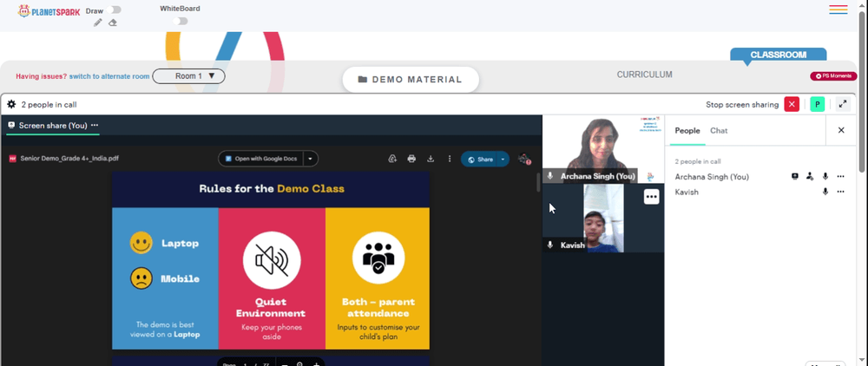868x366 pixels.
Task: Open PDF viewer more actions menu
Action: point(449,159)
